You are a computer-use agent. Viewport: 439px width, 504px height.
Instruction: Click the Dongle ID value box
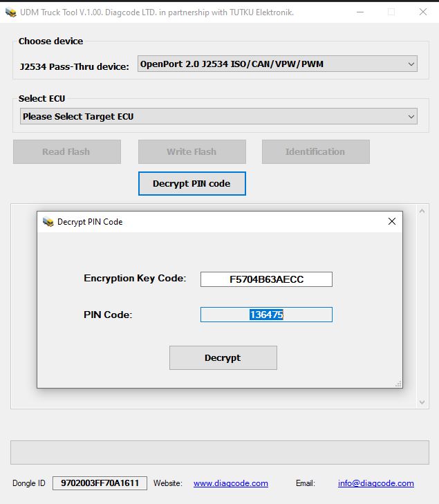[100, 483]
